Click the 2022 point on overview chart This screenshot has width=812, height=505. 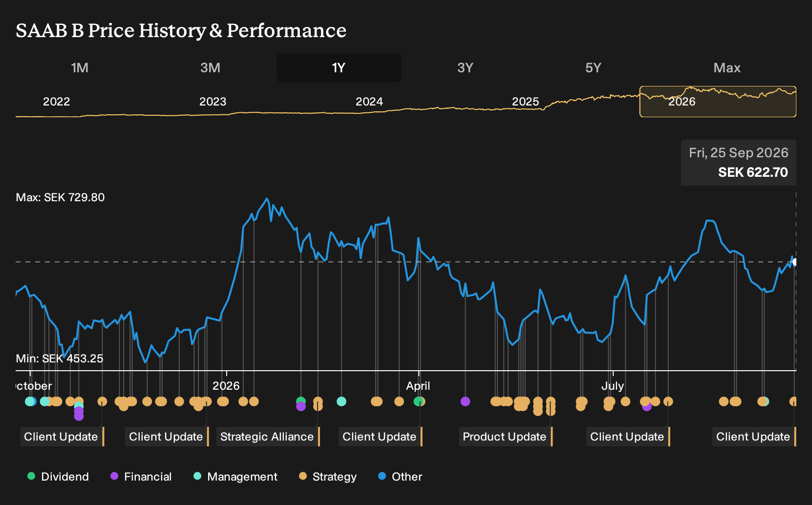pos(56,102)
